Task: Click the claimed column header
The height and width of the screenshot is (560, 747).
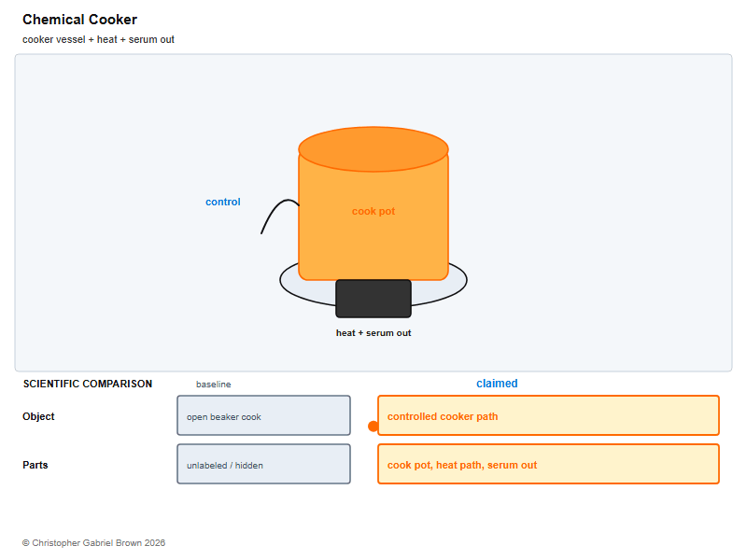Action: click(x=497, y=384)
